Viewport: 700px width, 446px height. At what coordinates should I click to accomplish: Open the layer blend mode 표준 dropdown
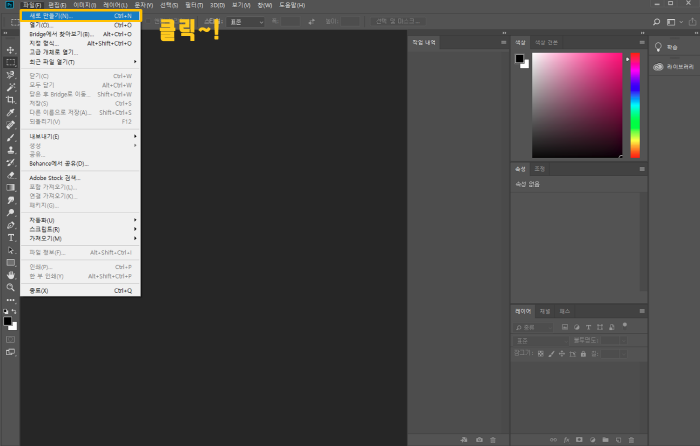[541, 341]
